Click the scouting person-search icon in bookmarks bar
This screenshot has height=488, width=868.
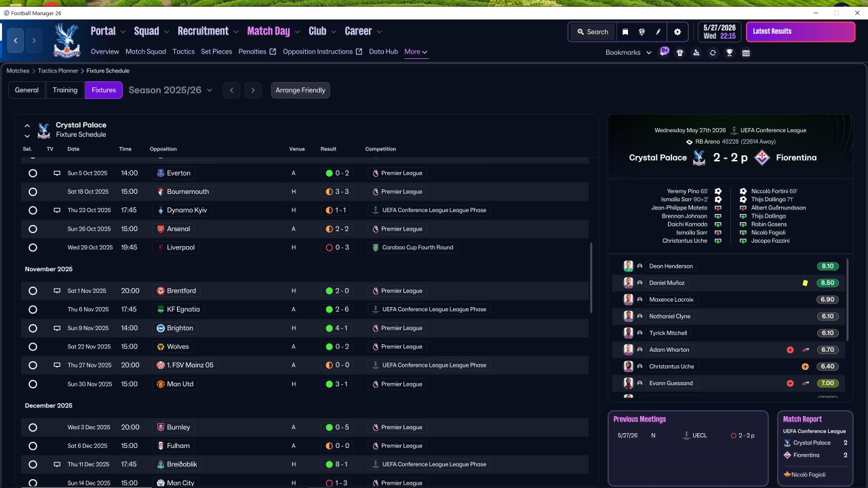[x=696, y=53]
